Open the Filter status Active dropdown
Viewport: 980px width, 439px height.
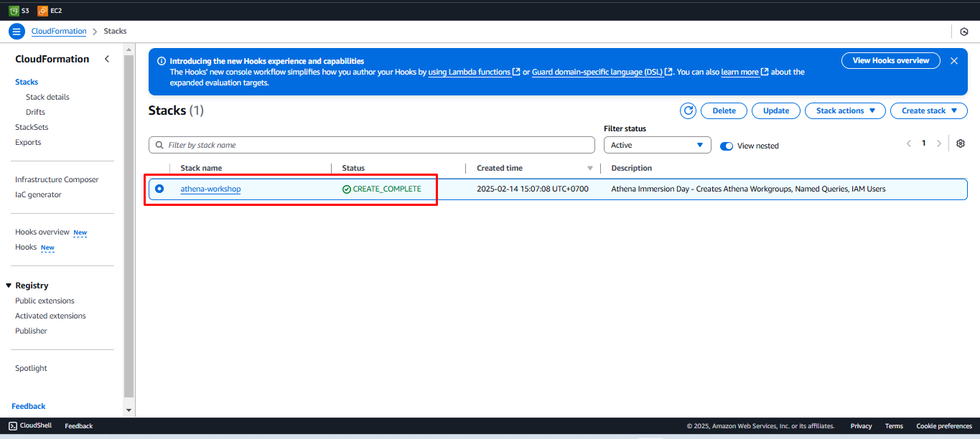coord(657,145)
